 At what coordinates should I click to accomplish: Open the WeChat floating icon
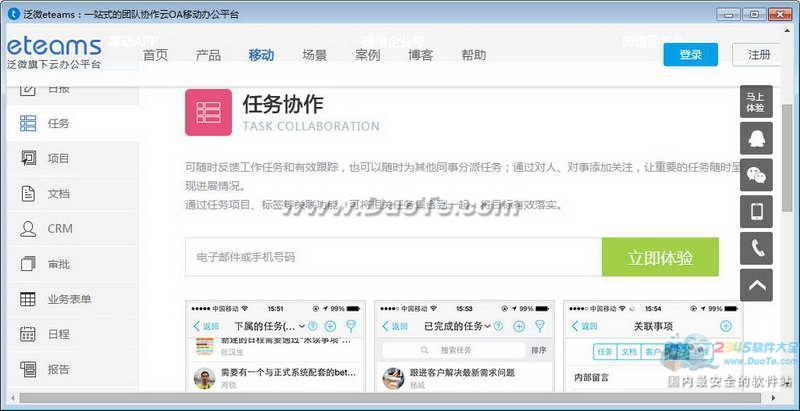[756, 175]
